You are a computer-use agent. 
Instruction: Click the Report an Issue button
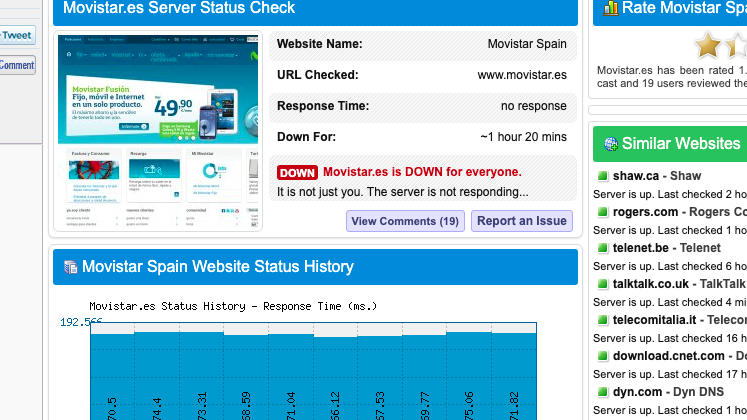[x=522, y=221]
